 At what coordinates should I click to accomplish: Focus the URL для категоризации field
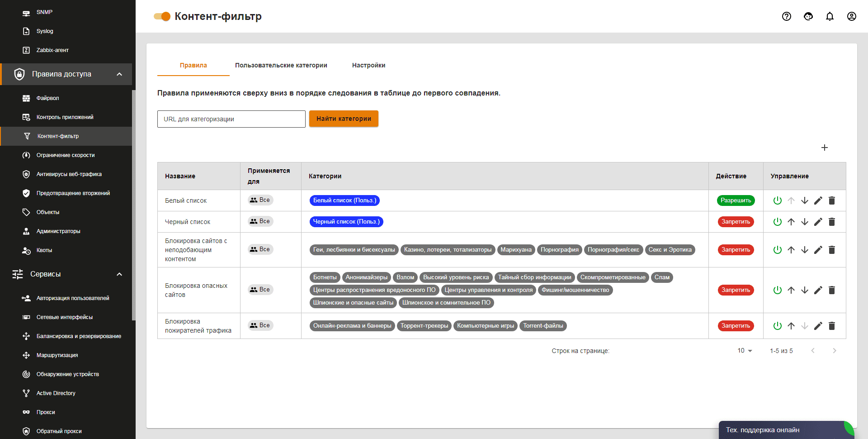click(x=231, y=119)
